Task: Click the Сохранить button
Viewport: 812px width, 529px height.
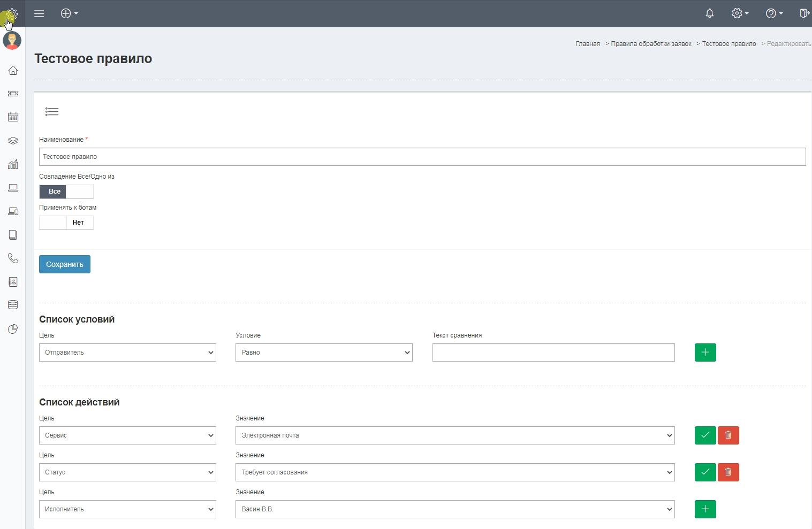Action: (x=65, y=264)
